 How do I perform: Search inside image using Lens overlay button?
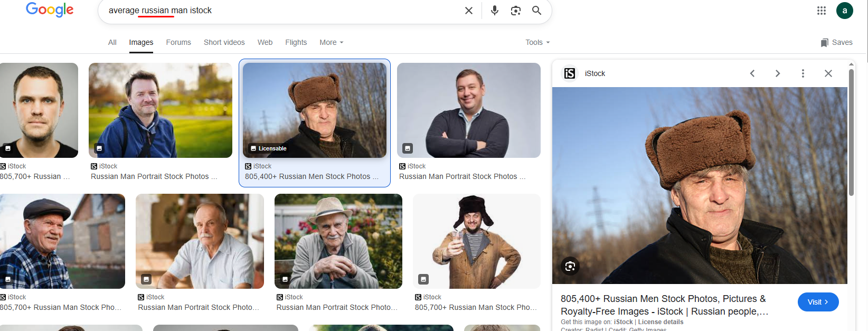click(570, 266)
